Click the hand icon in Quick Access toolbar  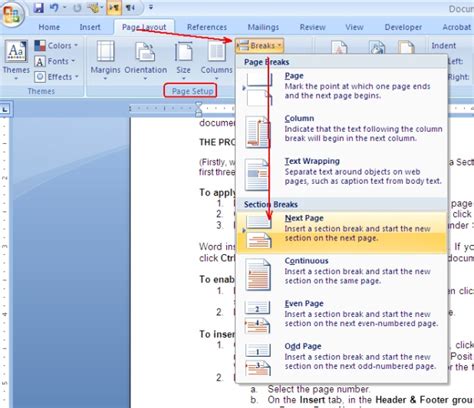point(94,7)
